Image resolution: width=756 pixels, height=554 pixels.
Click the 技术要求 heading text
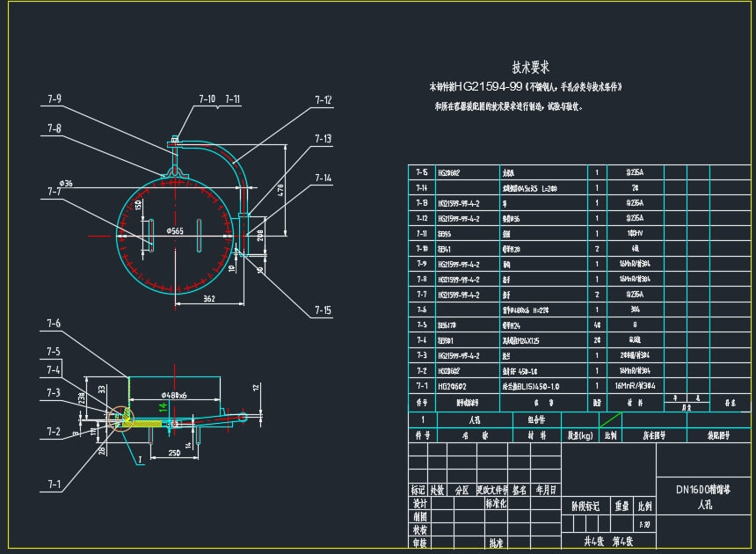click(x=530, y=68)
